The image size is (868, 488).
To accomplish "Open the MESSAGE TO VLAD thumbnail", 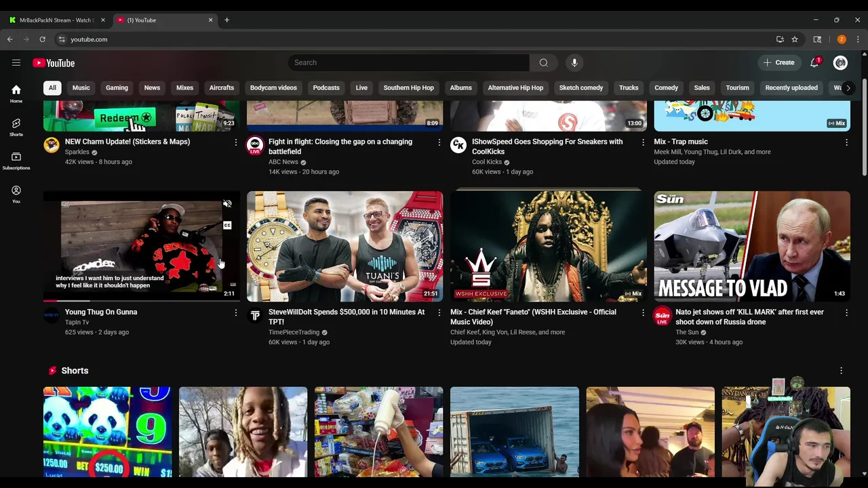I will tap(752, 246).
